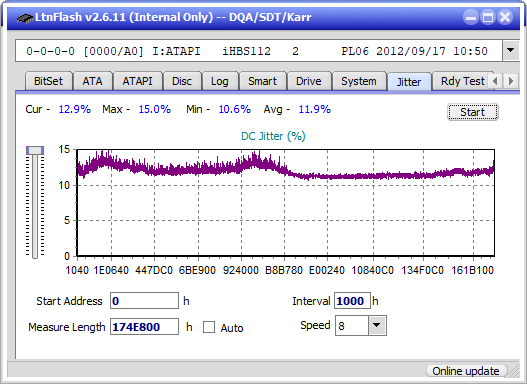Switch to the BitSet tab
This screenshot has width=527, height=384.
tap(48, 81)
